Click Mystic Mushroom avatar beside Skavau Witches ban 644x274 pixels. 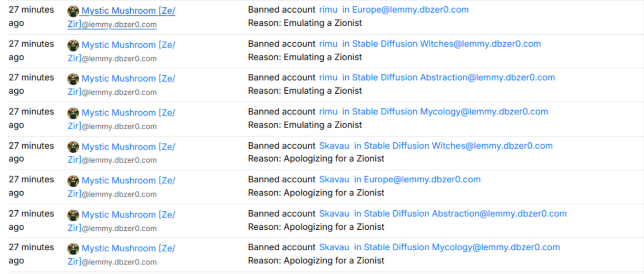coord(73,147)
